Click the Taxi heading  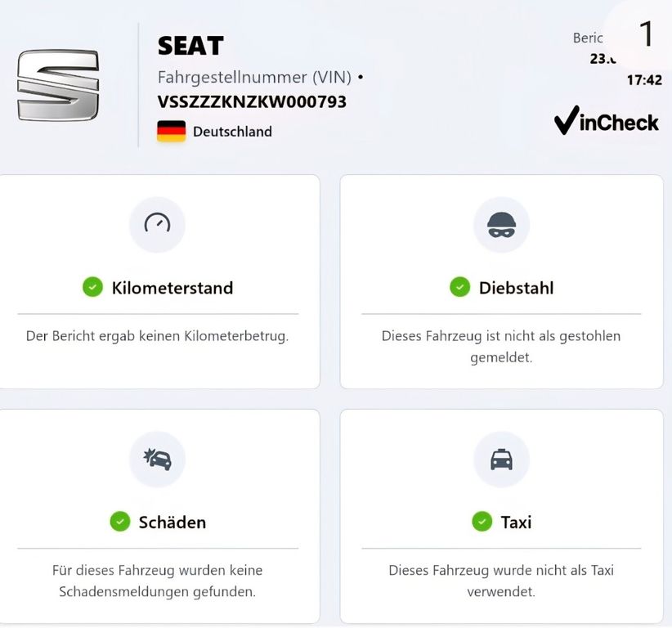pyautogui.click(x=516, y=522)
